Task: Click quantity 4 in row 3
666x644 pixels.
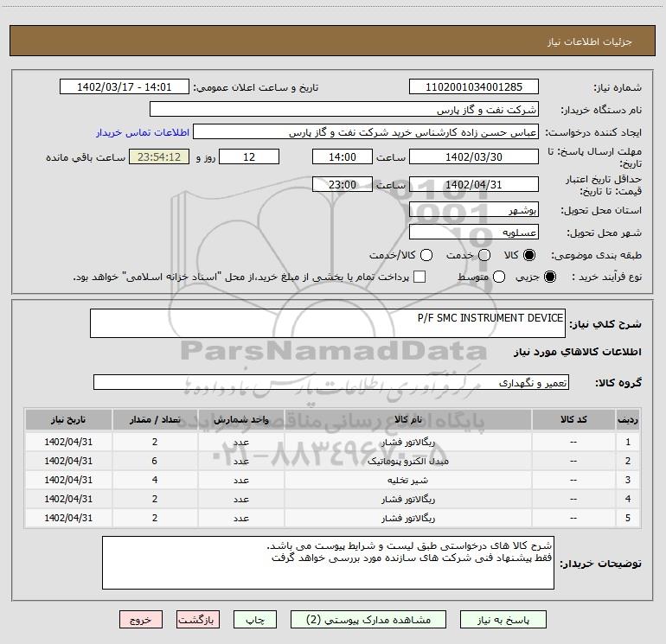Action: click(155, 480)
